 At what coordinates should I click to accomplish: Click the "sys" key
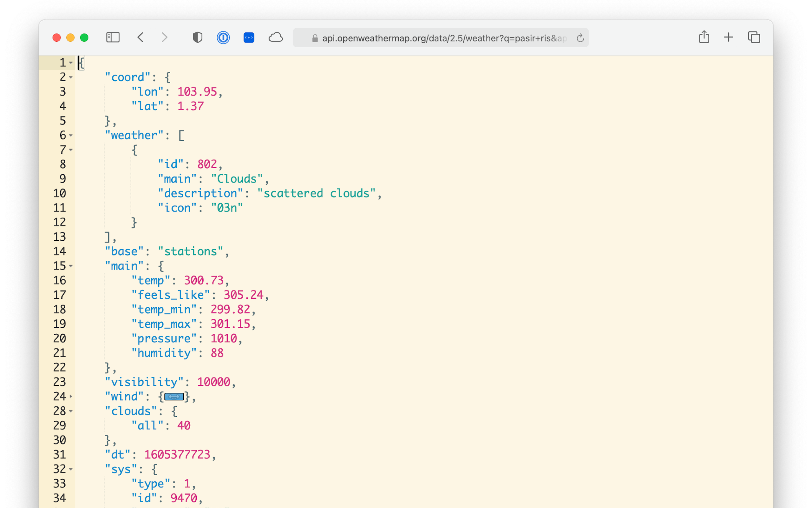[121, 469]
